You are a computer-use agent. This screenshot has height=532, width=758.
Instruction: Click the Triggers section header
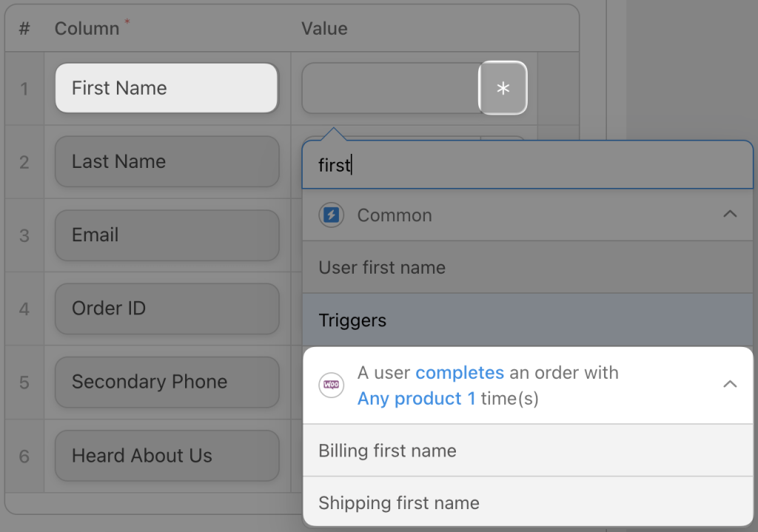pyautogui.click(x=352, y=320)
